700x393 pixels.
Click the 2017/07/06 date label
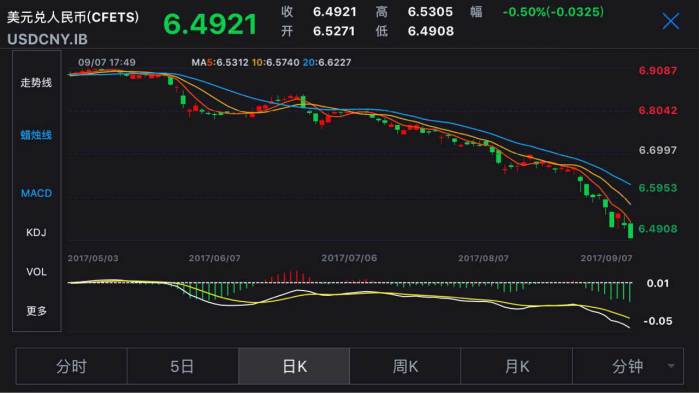click(349, 258)
